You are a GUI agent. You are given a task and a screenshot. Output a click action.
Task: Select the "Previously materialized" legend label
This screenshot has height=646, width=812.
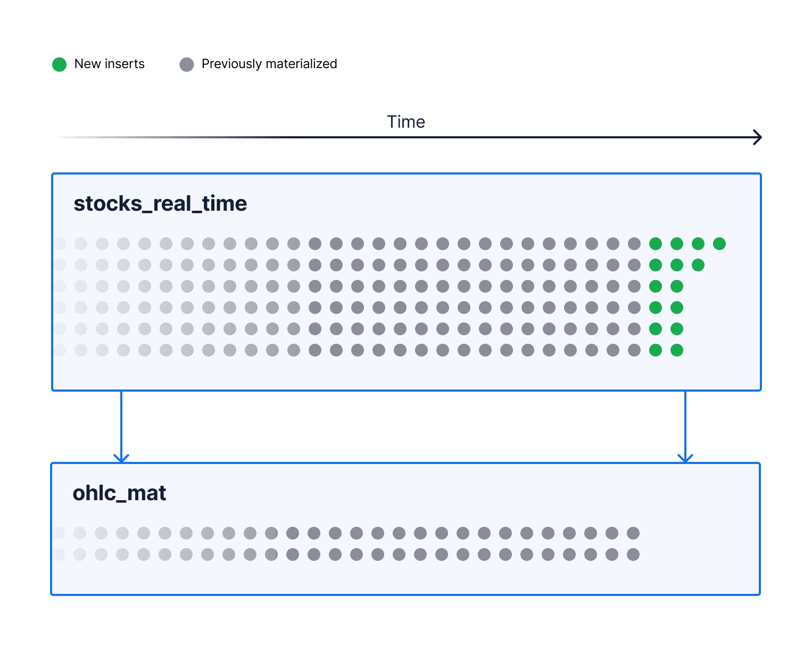(x=269, y=64)
